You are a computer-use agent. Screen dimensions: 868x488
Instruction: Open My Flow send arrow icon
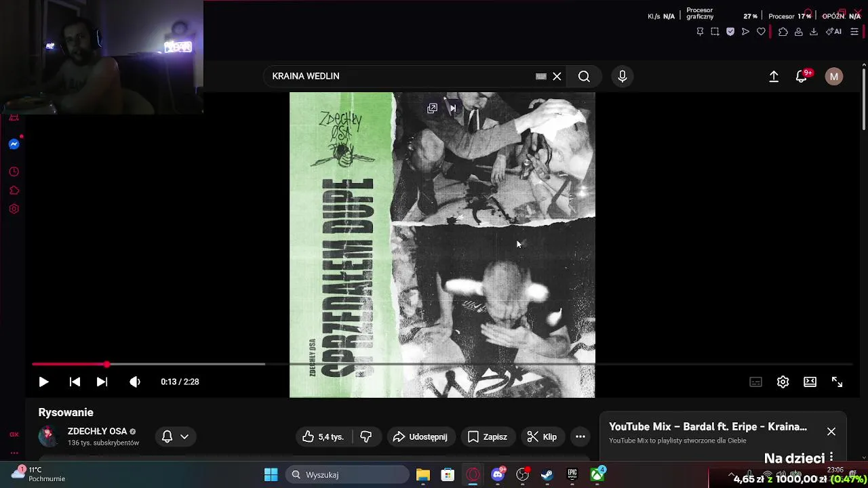click(745, 32)
